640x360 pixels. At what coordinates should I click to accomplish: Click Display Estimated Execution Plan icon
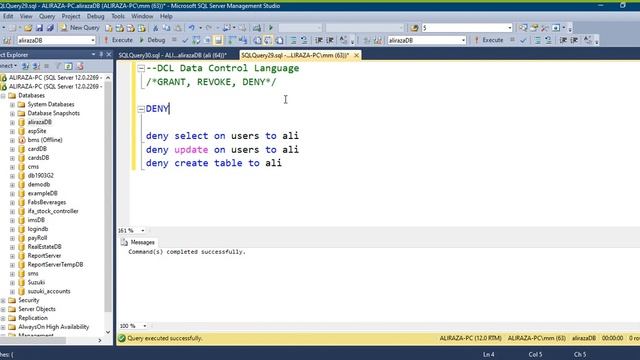click(x=196, y=40)
